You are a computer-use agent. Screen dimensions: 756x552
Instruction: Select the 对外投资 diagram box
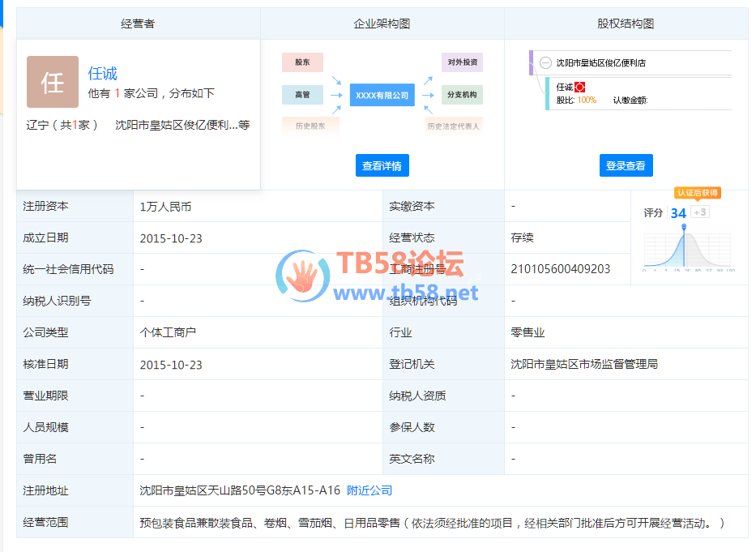click(462, 62)
